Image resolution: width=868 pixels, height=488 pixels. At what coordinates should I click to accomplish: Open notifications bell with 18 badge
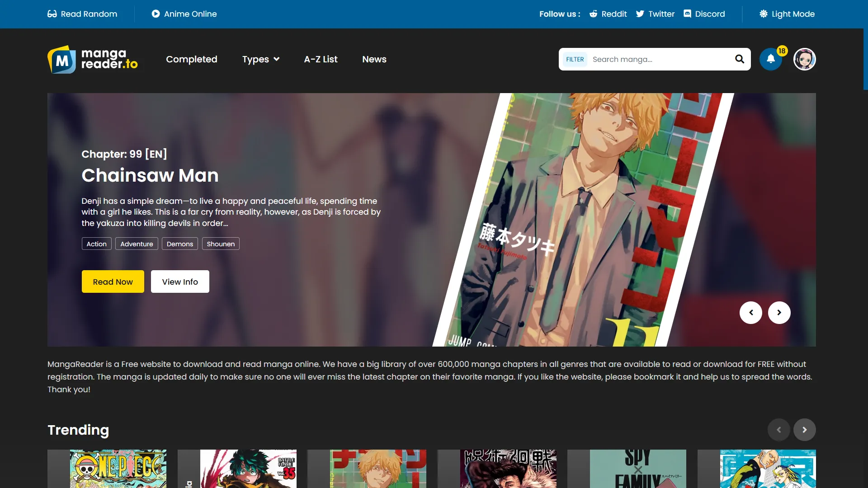tap(771, 59)
